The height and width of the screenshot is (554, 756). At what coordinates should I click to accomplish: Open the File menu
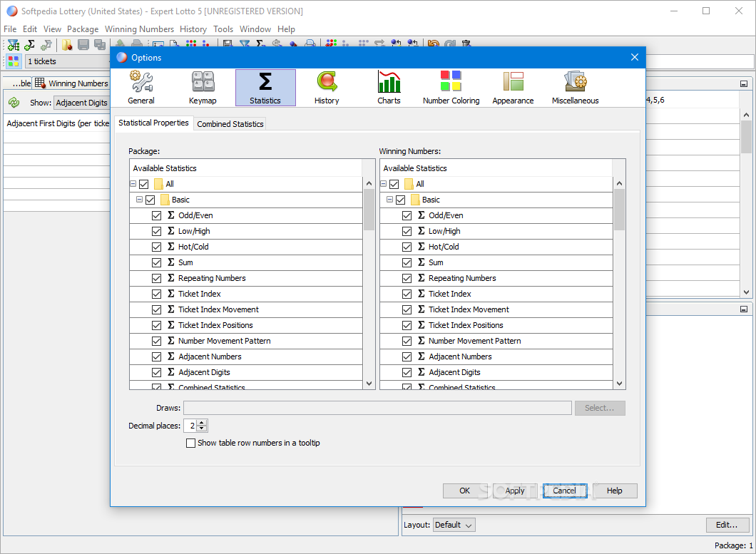[10, 29]
